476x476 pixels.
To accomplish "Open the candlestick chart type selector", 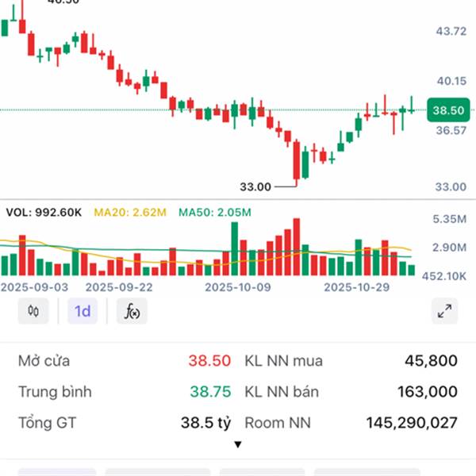I will tap(33, 311).
